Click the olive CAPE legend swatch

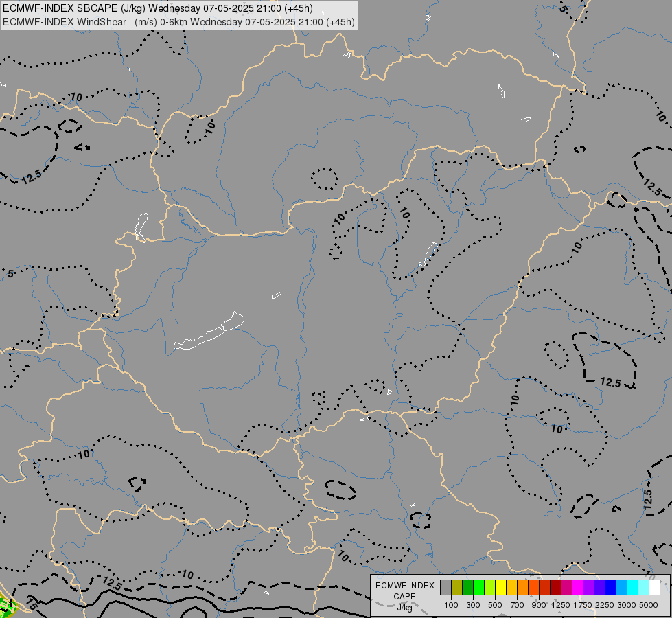[457, 587]
